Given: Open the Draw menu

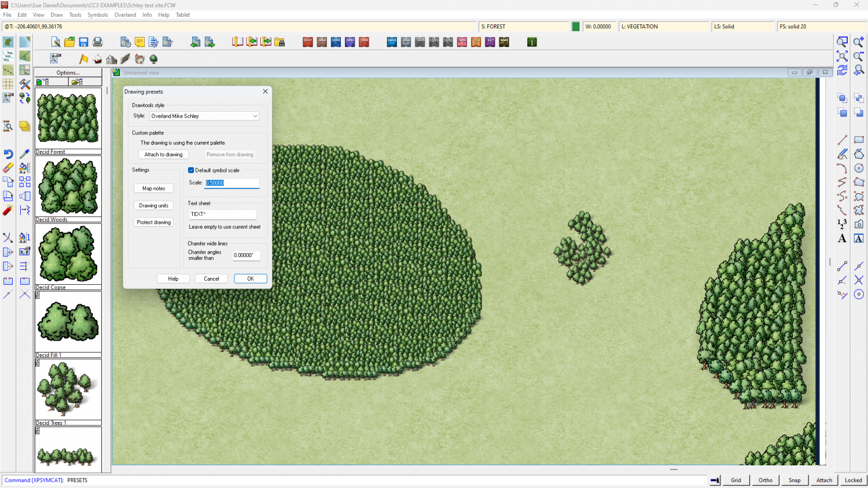Looking at the screenshot, I should coord(57,15).
